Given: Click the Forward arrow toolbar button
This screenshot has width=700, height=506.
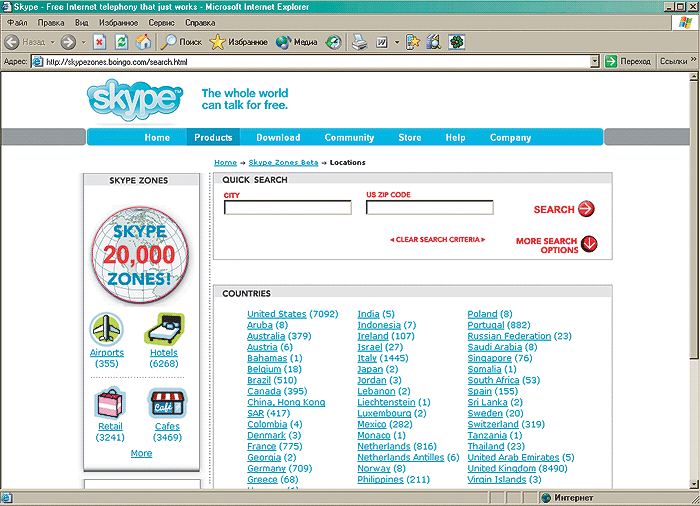Looking at the screenshot, I should pyautogui.click(x=68, y=42).
